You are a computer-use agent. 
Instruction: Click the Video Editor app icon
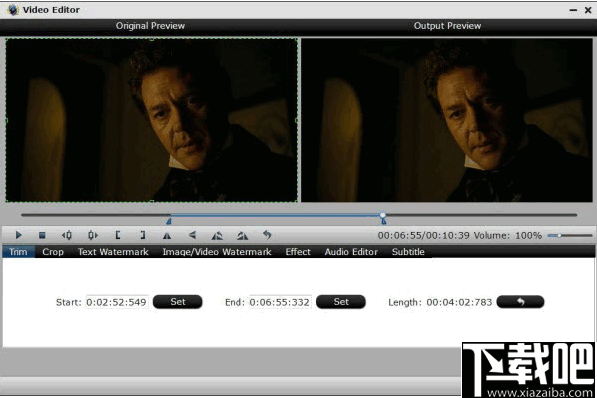[13, 10]
